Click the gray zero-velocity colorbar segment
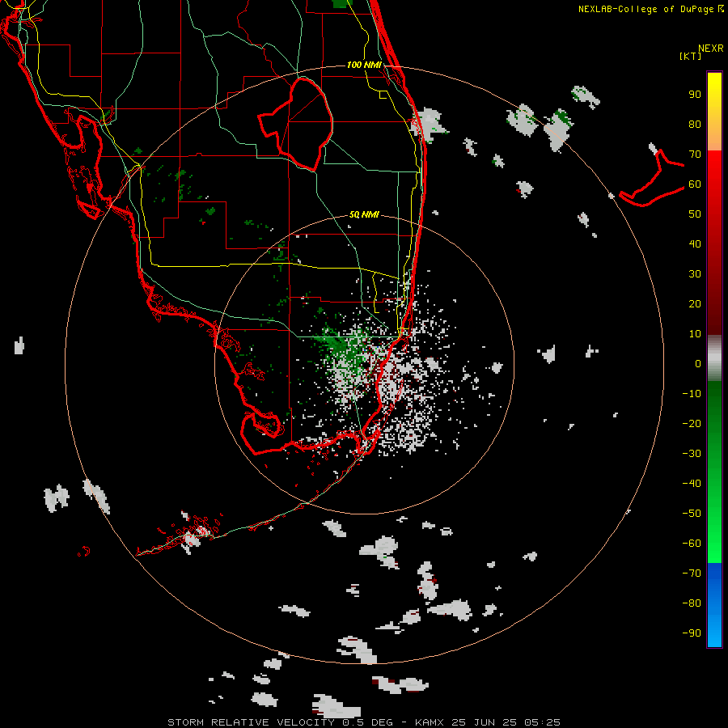Image resolution: width=728 pixels, height=728 pixels. tap(714, 358)
